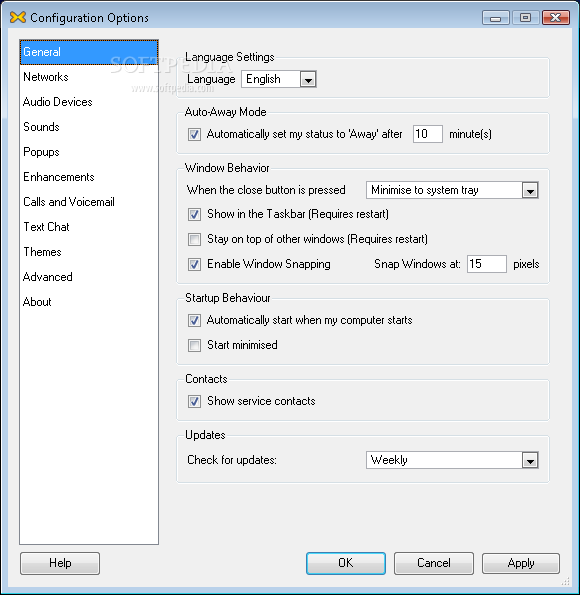Screen dimensions: 580x595
Task: Close the Configuration Options window
Action: coord(556,18)
